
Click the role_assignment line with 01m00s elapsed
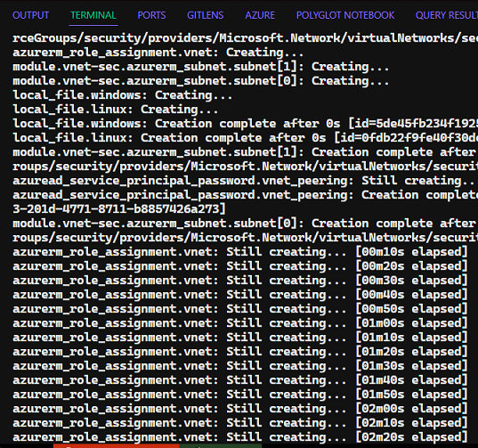pos(240,323)
